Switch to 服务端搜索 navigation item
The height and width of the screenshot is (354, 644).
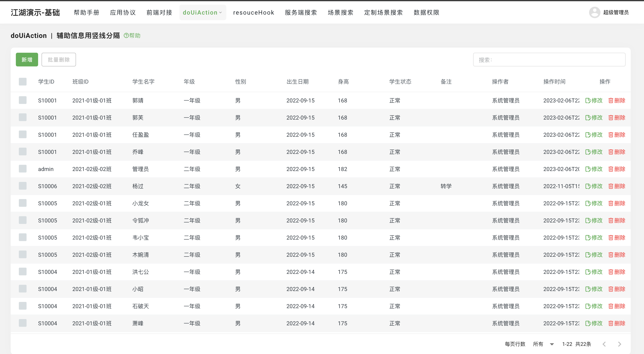click(301, 12)
